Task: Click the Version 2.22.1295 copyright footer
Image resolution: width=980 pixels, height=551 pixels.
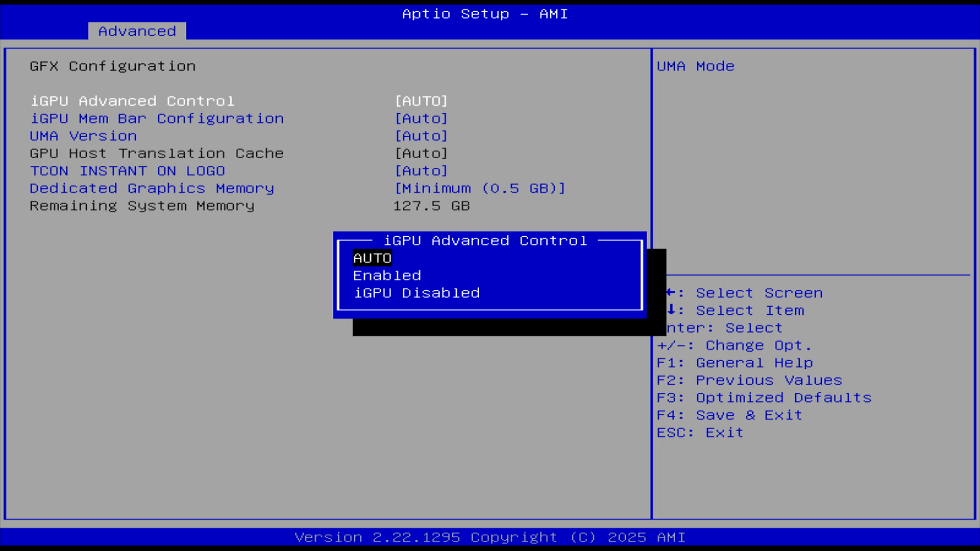Action: 490,537
